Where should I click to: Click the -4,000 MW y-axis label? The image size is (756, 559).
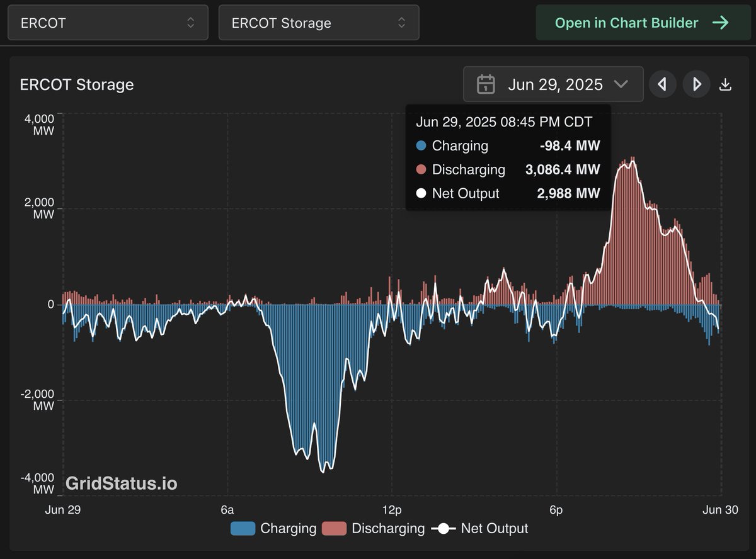point(38,483)
